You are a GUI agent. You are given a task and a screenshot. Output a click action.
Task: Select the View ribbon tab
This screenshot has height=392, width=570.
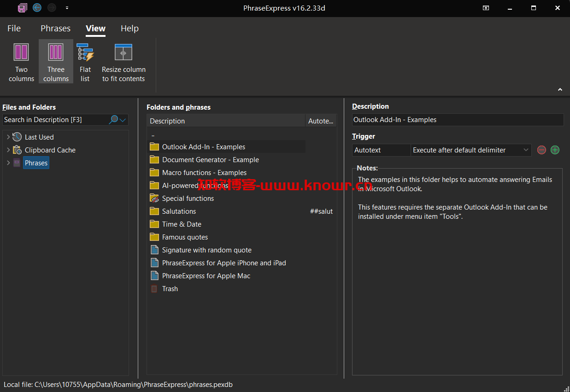(95, 29)
